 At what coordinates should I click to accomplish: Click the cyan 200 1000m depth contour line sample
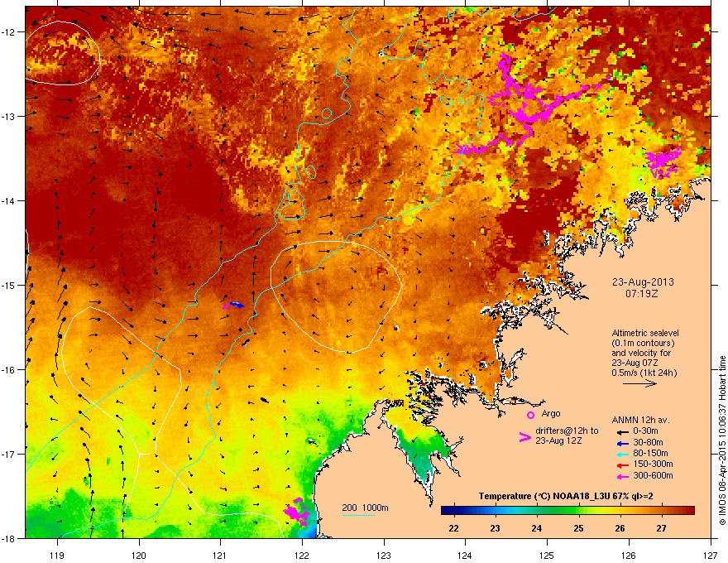click(x=359, y=516)
